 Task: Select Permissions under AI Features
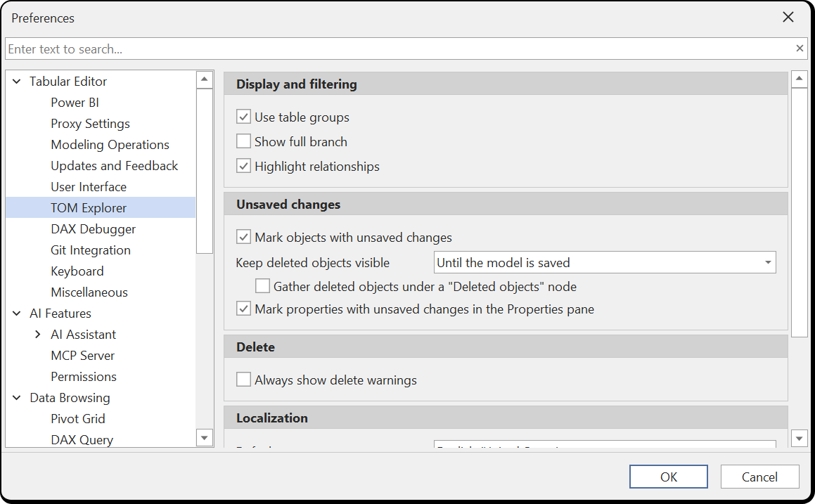[84, 377]
